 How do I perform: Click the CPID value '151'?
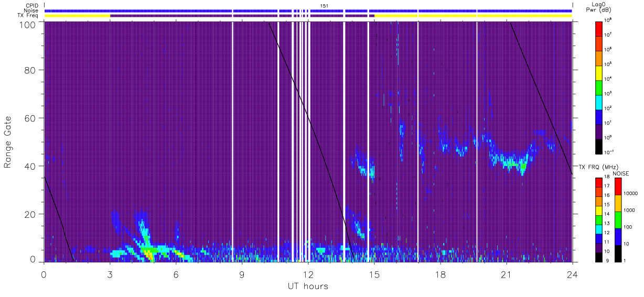[x=324, y=5]
